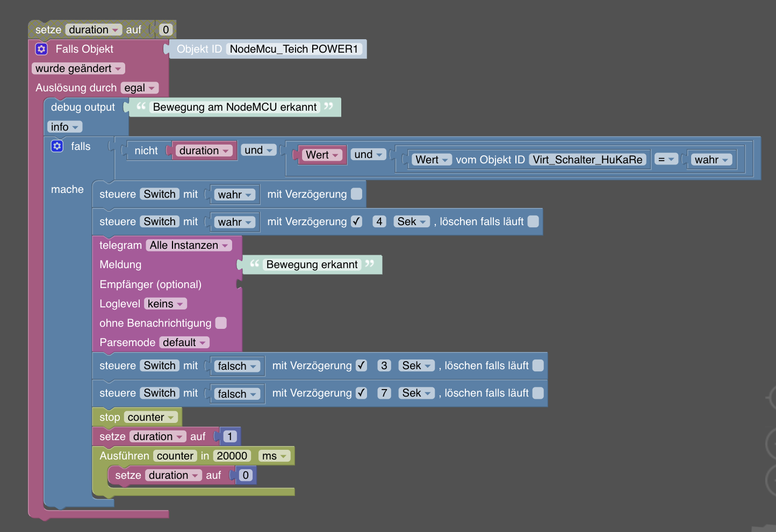The height and width of the screenshot is (532, 776).
Task: Open second und operator dropdown
Action: [x=368, y=154]
